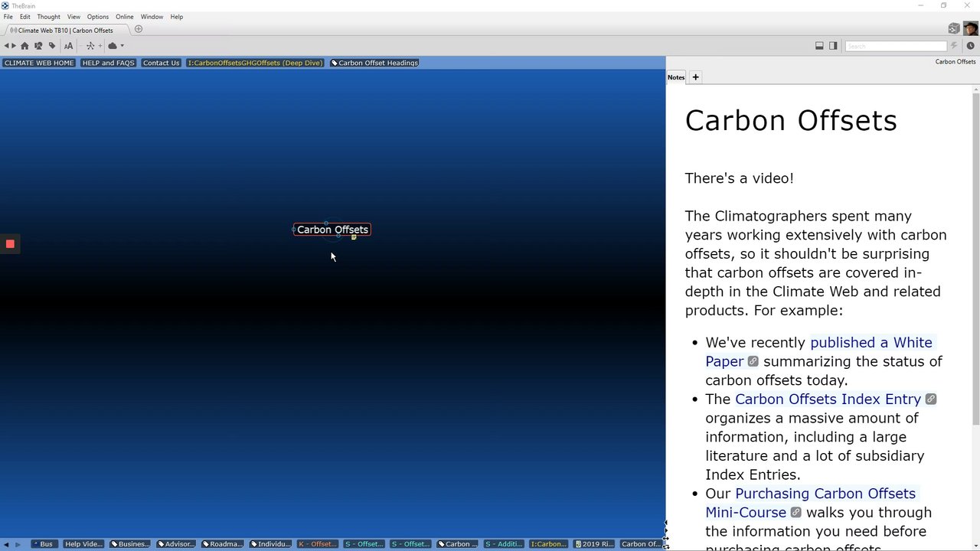Open the Options menu
Image resolution: width=980 pixels, height=551 pixels.
[x=97, y=17]
